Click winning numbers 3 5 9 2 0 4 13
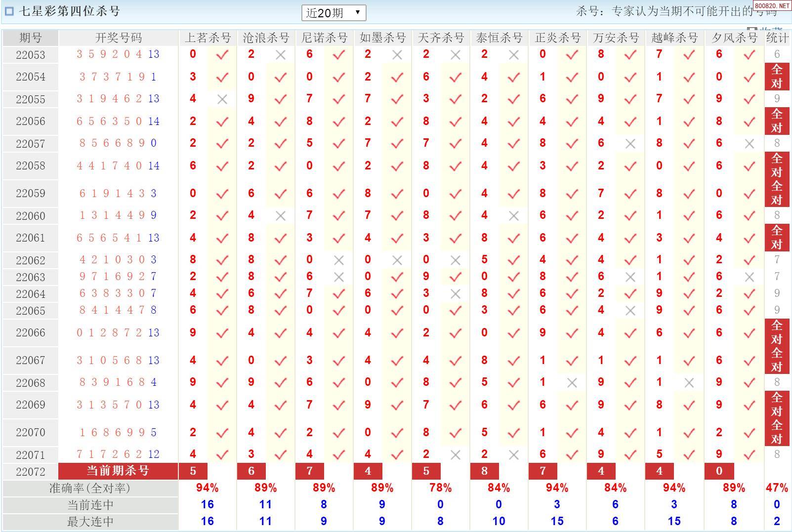This screenshot has height=532, width=792. (118, 54)
